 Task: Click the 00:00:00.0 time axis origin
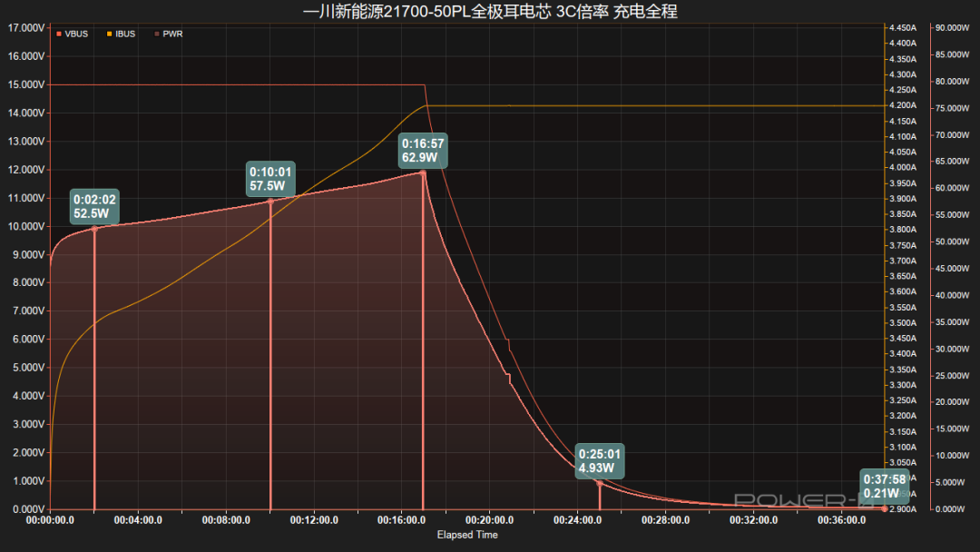click(50, 520)
